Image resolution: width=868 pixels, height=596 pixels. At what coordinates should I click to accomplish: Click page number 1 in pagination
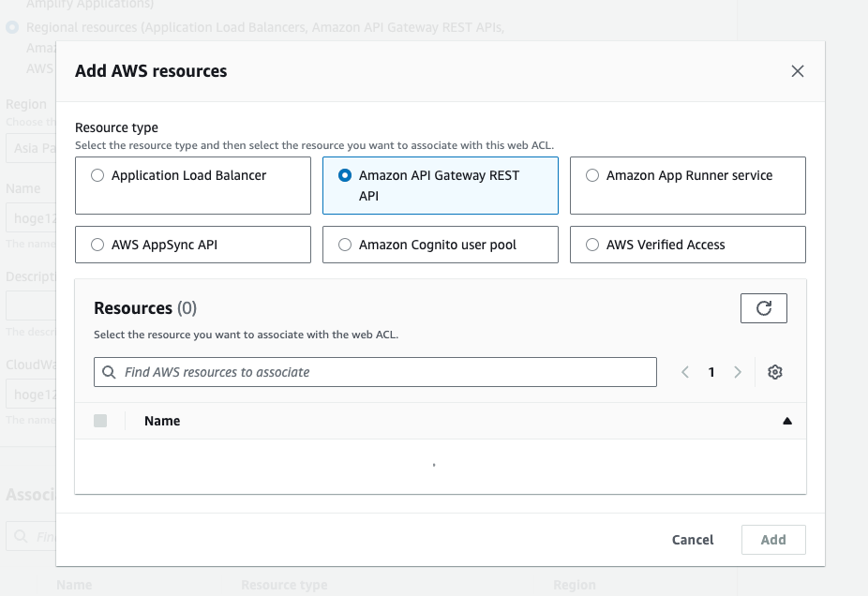coord(711,372)
